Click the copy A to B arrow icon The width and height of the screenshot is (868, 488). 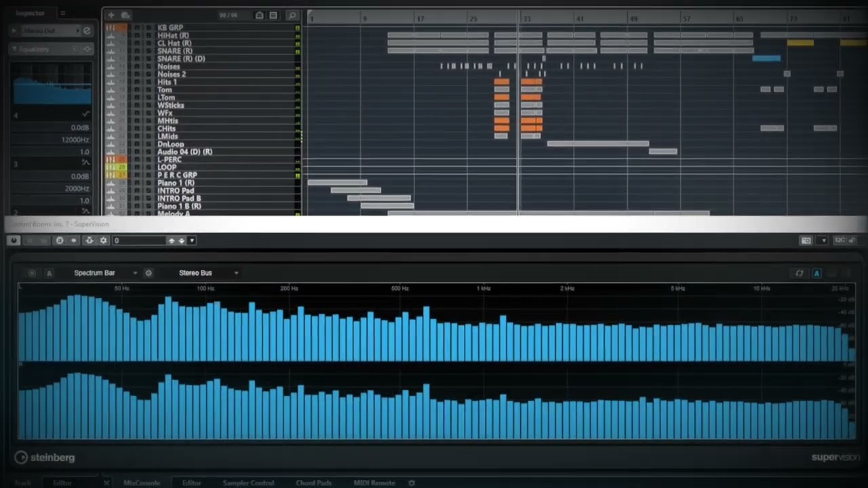(73, 241)
